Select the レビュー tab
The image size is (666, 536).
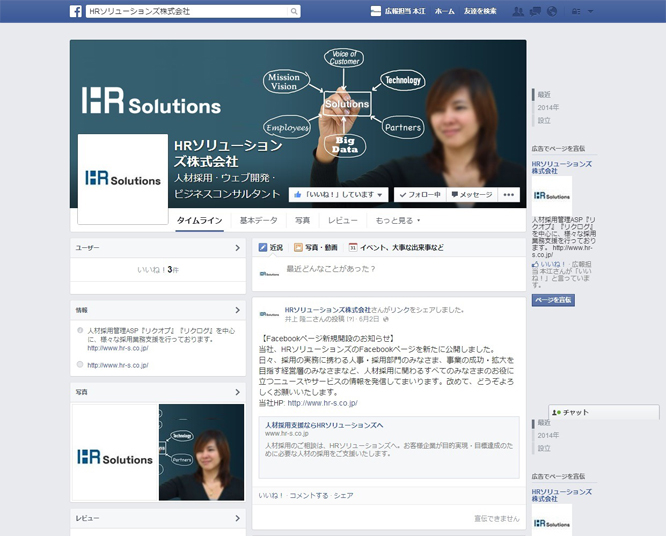[342, 220]
